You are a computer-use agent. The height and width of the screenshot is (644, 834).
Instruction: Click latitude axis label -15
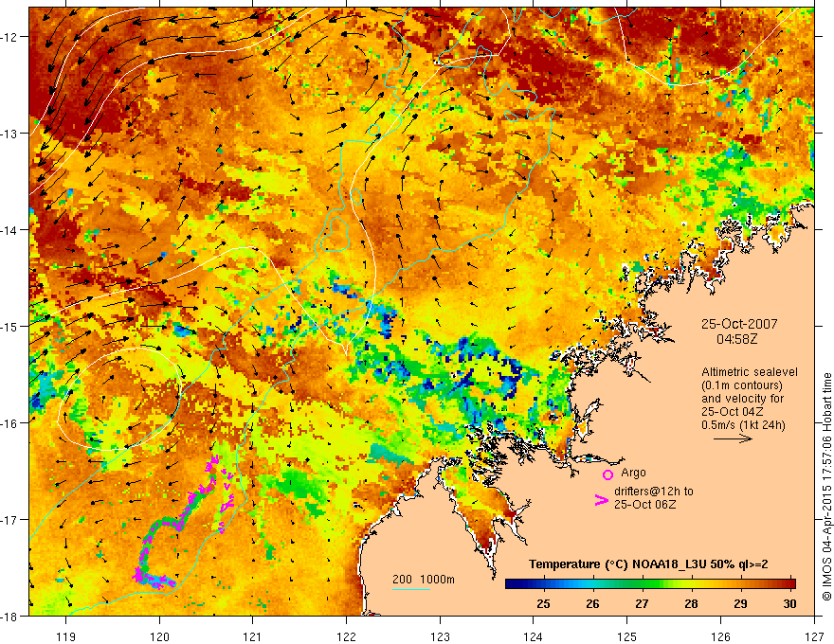tap(9, 326)
